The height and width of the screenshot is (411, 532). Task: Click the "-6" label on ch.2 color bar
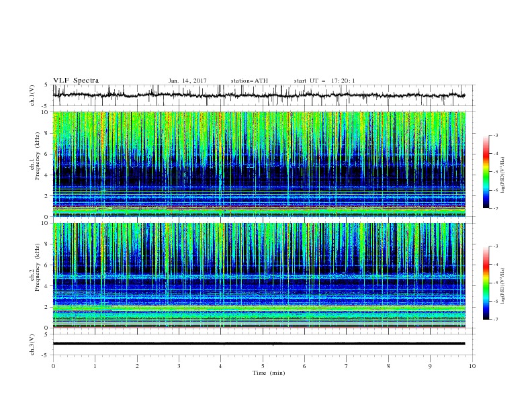[x=496, y=301]
